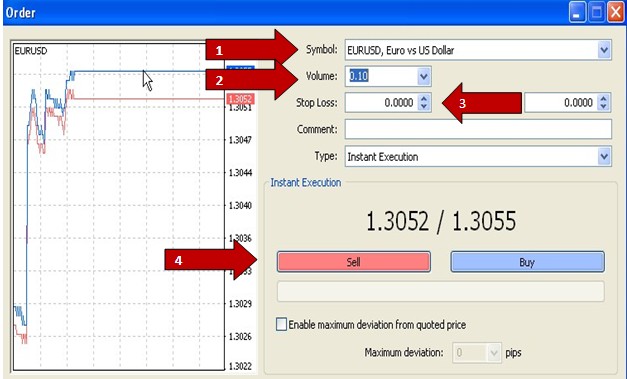Screen dimensions: 627x379
Task: Click the 1.3040 price axis label
Action: 240,205
